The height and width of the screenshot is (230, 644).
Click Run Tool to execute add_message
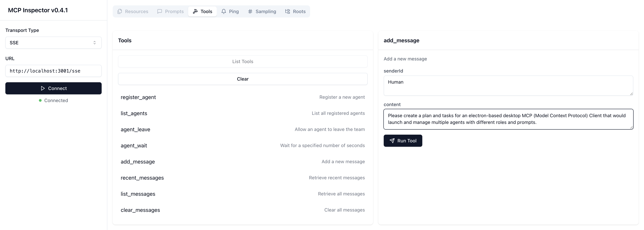(403, 141)
